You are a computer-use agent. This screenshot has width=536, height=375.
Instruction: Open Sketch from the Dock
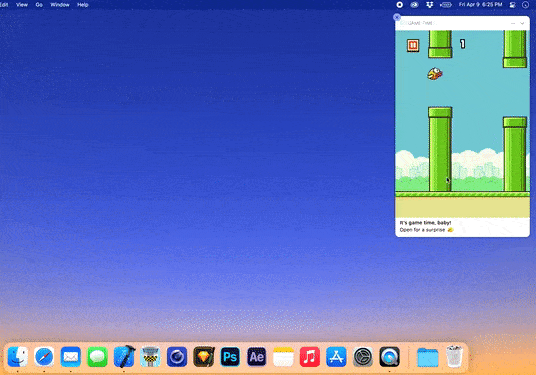tap(204, 357)
